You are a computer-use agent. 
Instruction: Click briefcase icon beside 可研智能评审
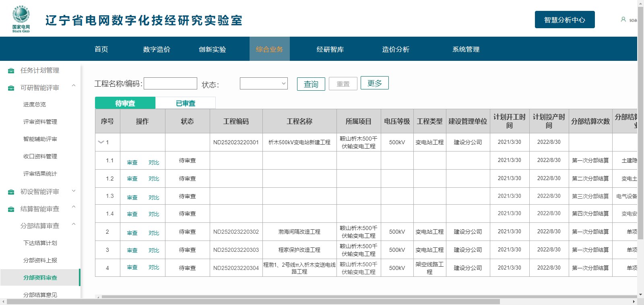[11, 88]
